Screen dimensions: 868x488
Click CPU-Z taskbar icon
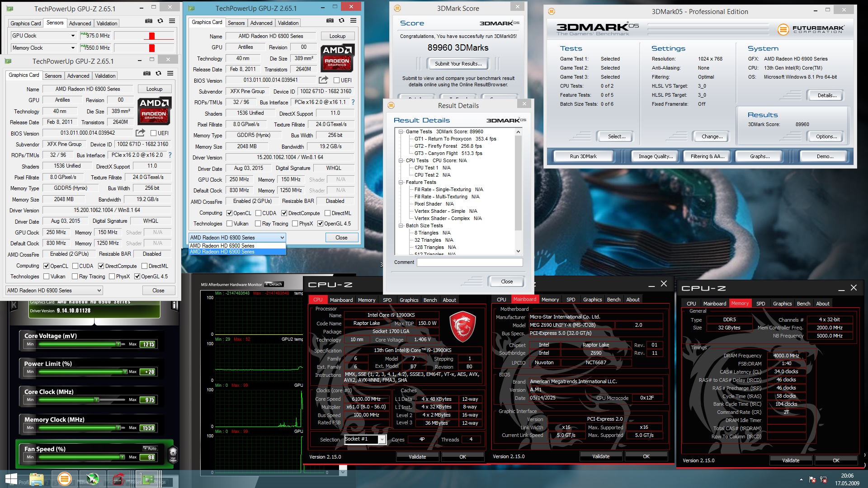[x=118, y=479]
